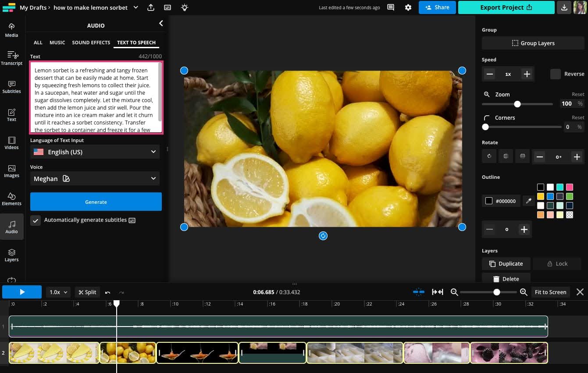The image size is (588, 373).
Task: Open the 1.0x playback speed dropdown
Action: point(58,292)
